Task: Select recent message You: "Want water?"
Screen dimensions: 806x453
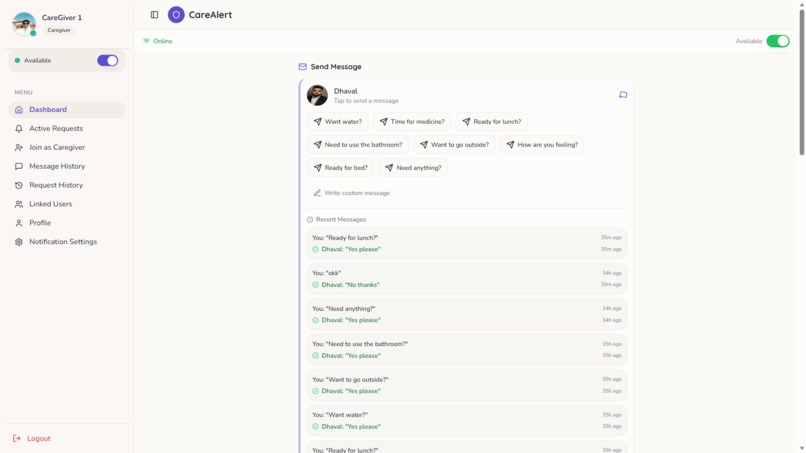Action: (x=467, y=421)
